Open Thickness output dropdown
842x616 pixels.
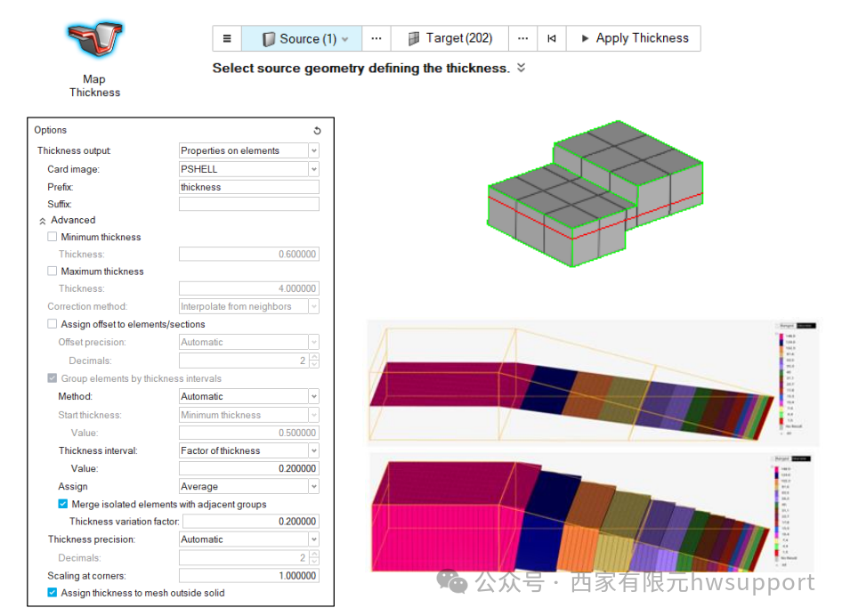(249, 150)
